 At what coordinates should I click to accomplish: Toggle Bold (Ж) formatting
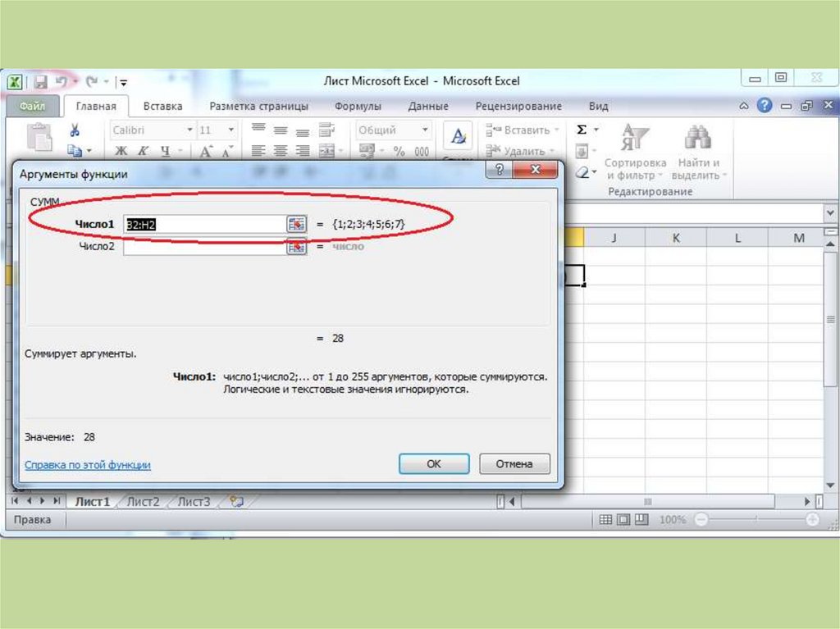tap(121, 151)
